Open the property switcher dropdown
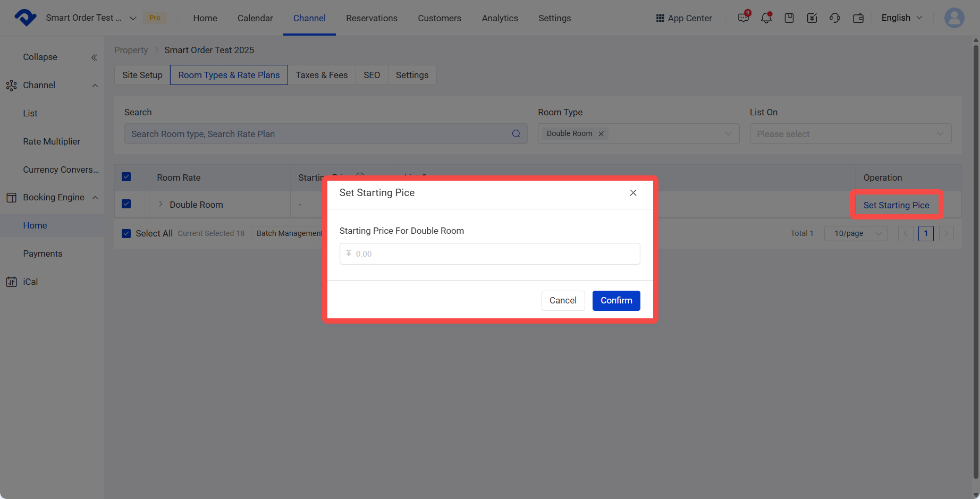The height and width of the screenshot is (499, 980). (133, 18)
